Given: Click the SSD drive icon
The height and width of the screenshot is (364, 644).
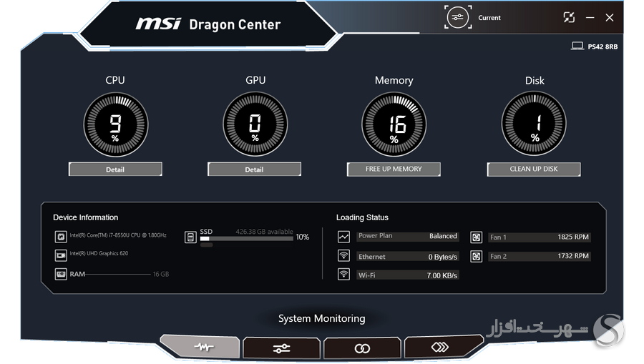Looking at the screenshot, I should coord(190,237).
